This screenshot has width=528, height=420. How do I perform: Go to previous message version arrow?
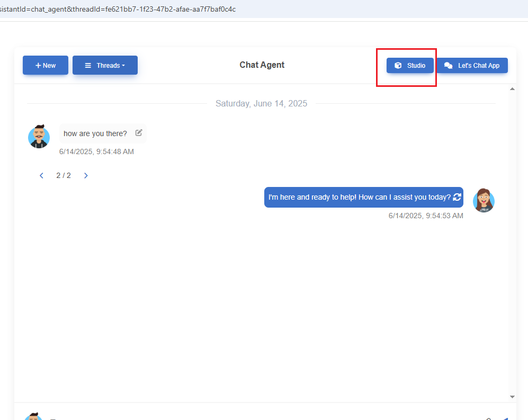pyautogui.click(x=41, y=175)
